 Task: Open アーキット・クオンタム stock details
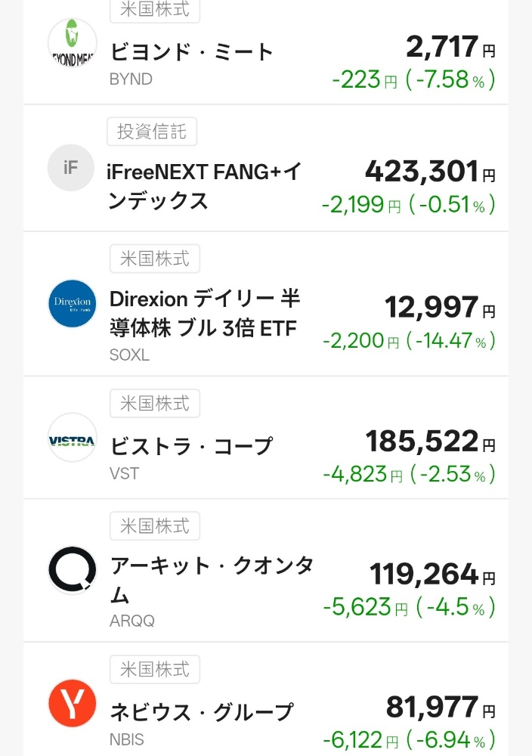pyautogui.click(x=212, y=579)
